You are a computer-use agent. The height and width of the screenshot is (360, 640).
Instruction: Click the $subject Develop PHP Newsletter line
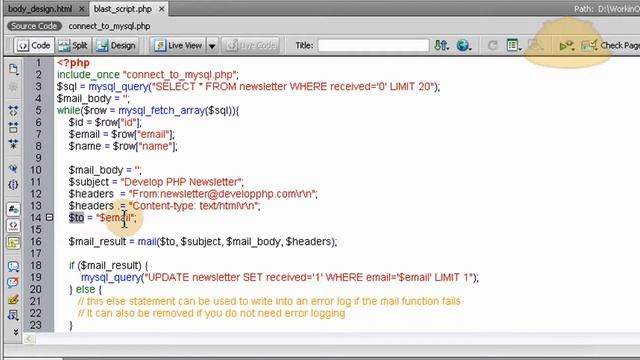pos(156,182)
